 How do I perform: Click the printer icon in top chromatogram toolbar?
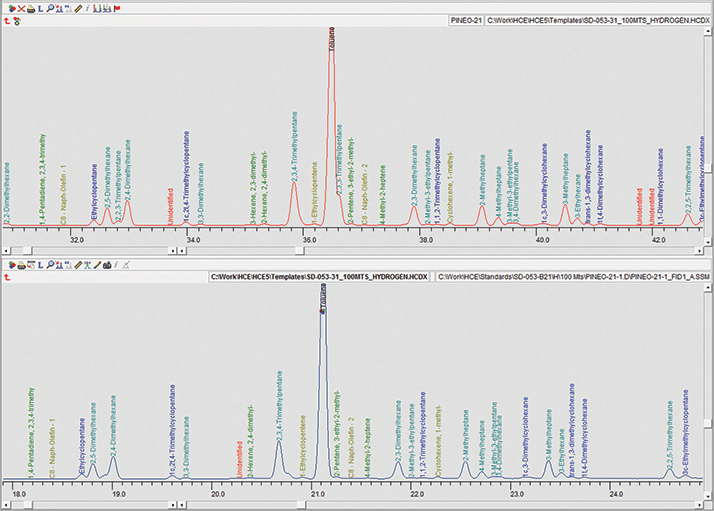click(x=31, y=7)
